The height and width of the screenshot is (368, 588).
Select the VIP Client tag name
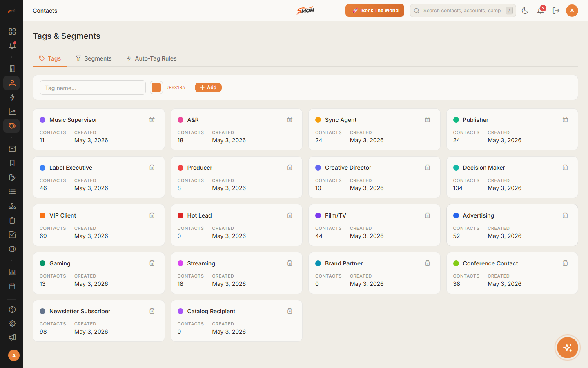pos(63,215)
